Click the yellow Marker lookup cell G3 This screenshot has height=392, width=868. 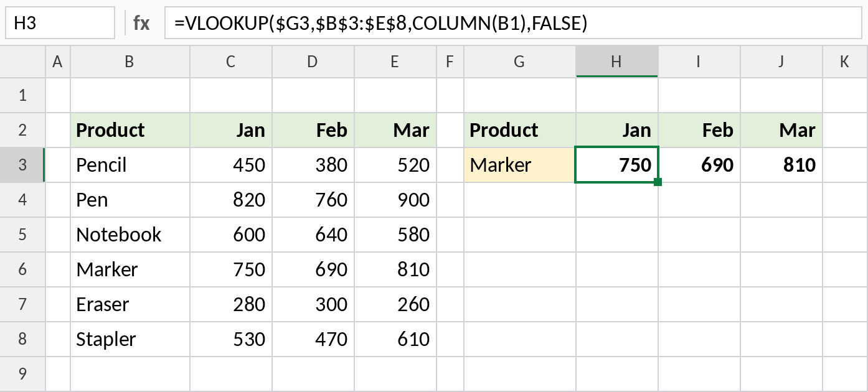[x=520, y=165]
